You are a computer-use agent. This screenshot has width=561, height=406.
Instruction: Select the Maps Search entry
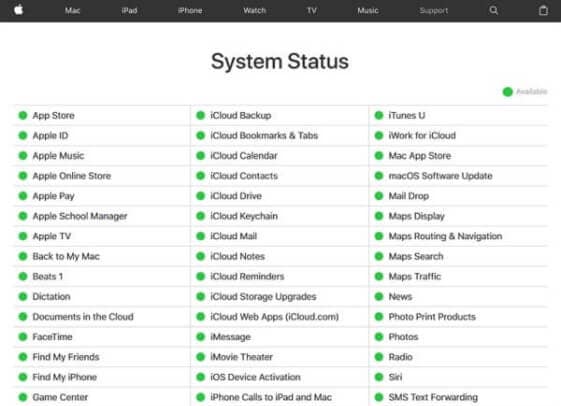click(416, 256)
